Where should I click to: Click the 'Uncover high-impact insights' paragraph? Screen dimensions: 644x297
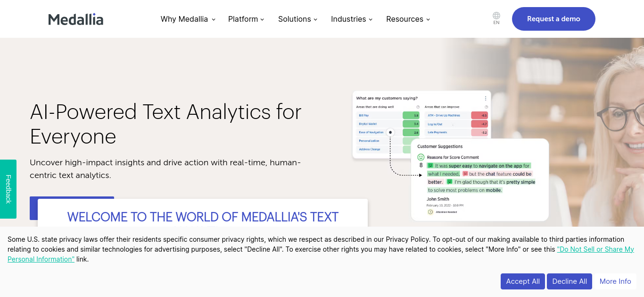pyautogui.click(x=165, y=169)
